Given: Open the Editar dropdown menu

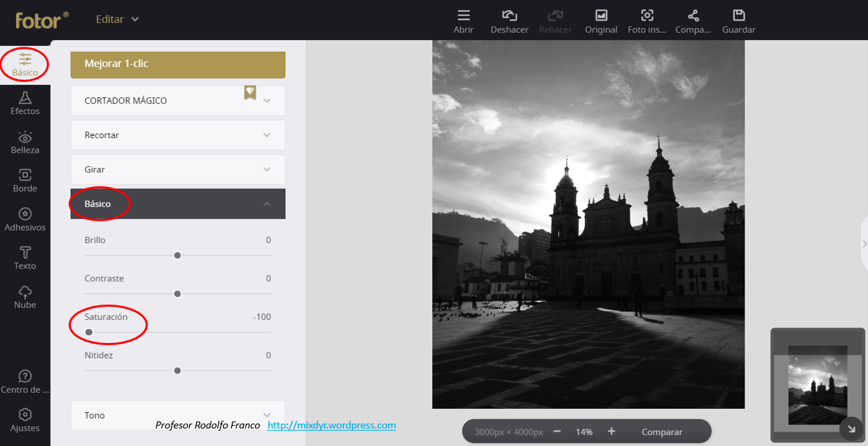Looking at the screenshot, I should (117, 19).
